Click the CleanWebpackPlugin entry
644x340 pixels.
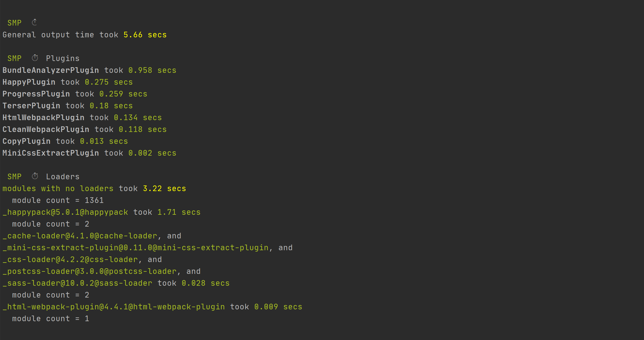tap(46, 130)
